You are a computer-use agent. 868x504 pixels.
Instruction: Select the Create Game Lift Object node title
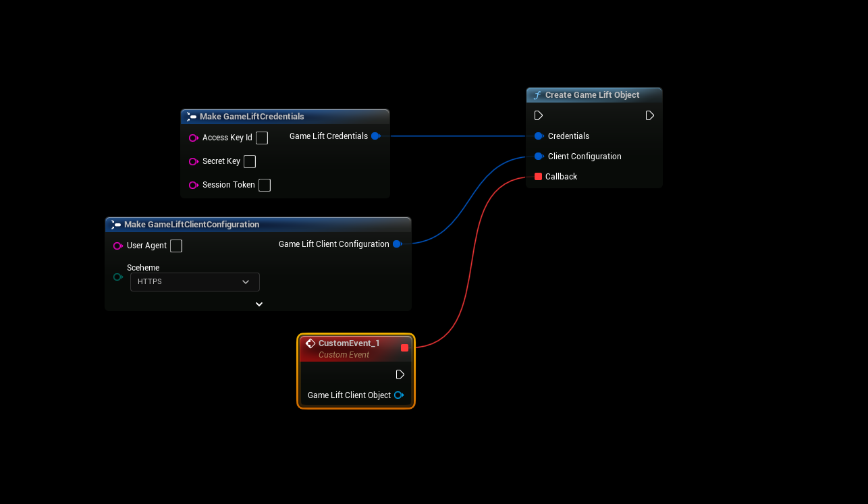tap(592, 95)
